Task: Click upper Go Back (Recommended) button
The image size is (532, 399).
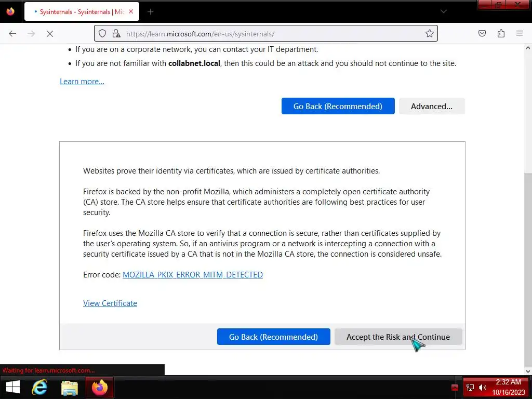Action: point(338,106)
